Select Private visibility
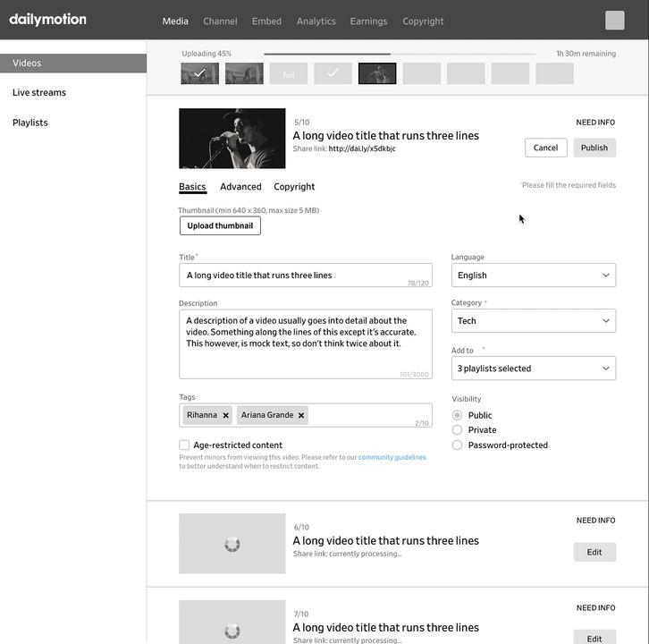Screen dimensions: 649x644 pyautogui.click(x=457, y=430)
